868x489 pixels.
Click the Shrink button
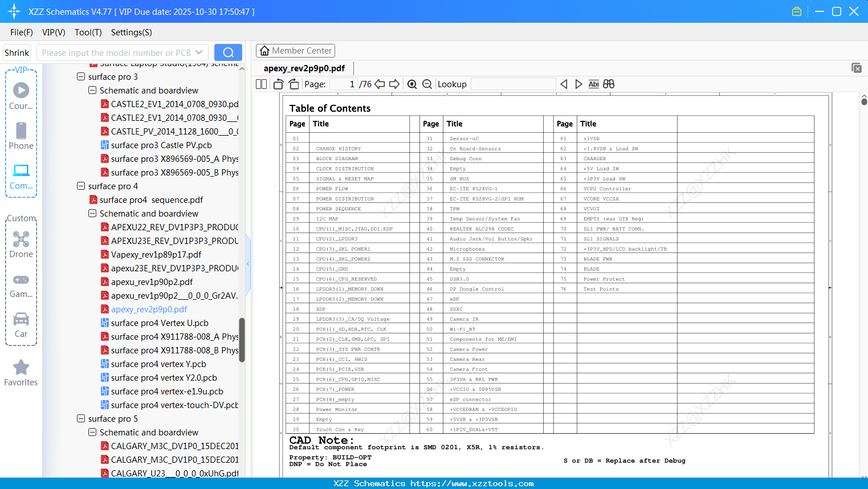coord(17,52)
